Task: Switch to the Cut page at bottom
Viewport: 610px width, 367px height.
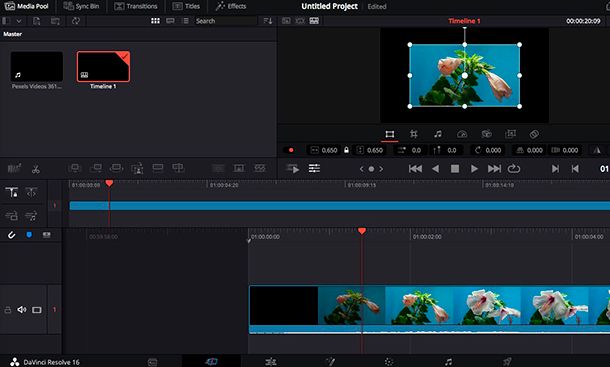Action: pyautogui.click(x=211, y=362)
